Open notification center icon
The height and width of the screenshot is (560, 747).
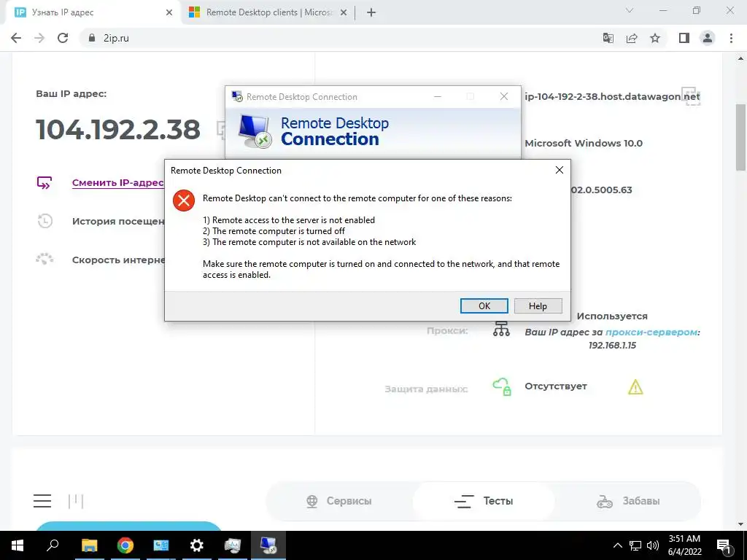tap(723, 545)
